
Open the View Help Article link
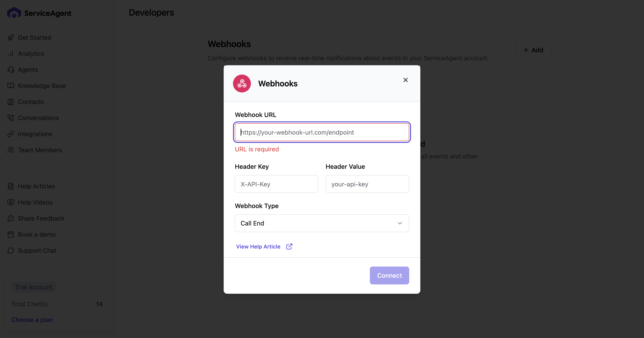point(258,246)
